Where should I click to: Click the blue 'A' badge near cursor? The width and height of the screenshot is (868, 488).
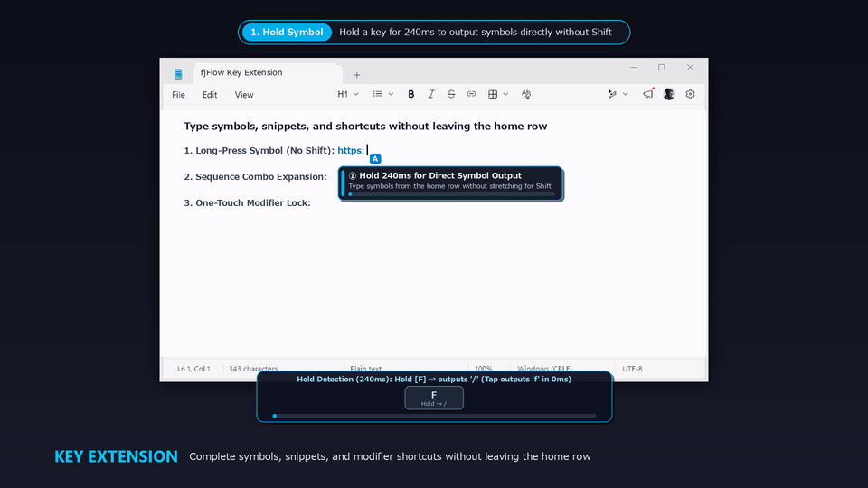375,159
